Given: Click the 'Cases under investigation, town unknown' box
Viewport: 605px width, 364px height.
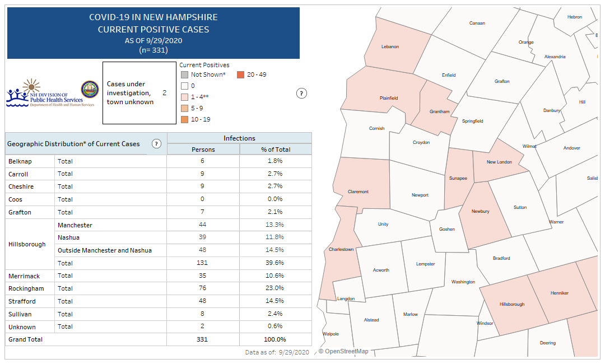Looking at the screenshot, I should [x=137, y=93].
